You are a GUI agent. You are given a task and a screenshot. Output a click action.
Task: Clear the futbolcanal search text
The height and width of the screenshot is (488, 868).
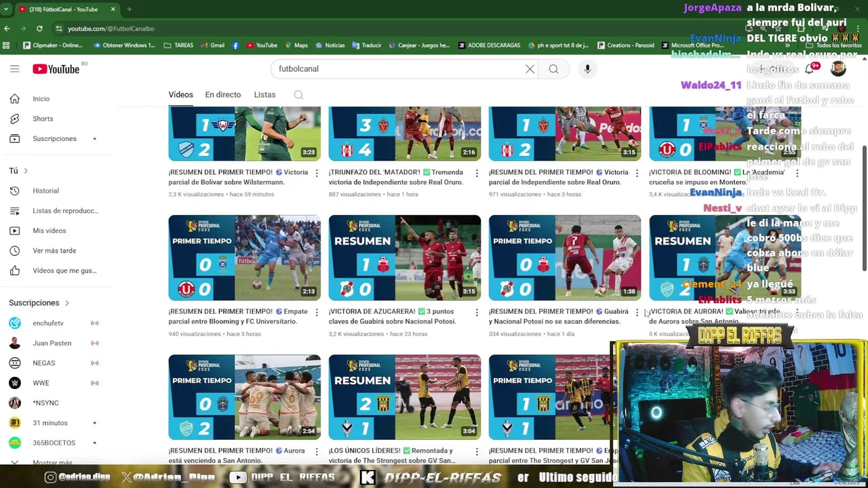point(530,68)
